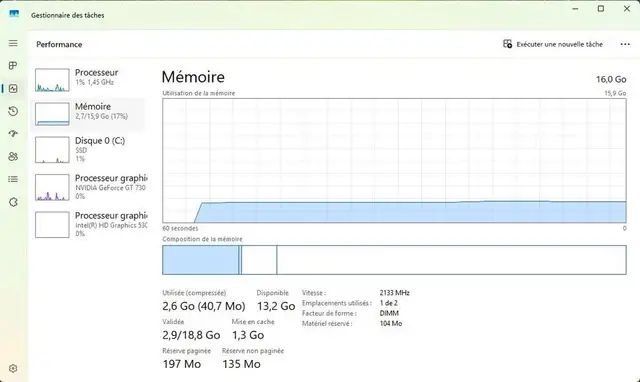
Task: Open the three-dot more options menu
Action: tap(625, 44)
